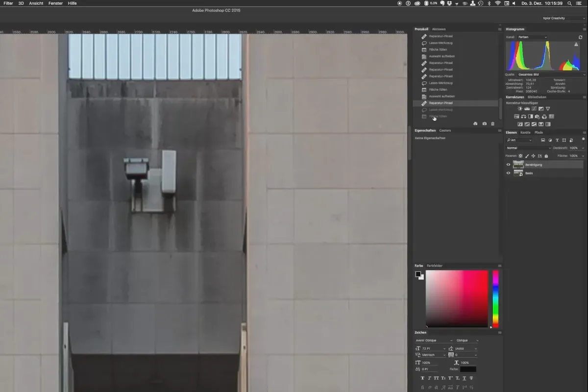Toggle lock image pixels (brush icon)

point(527,156)
